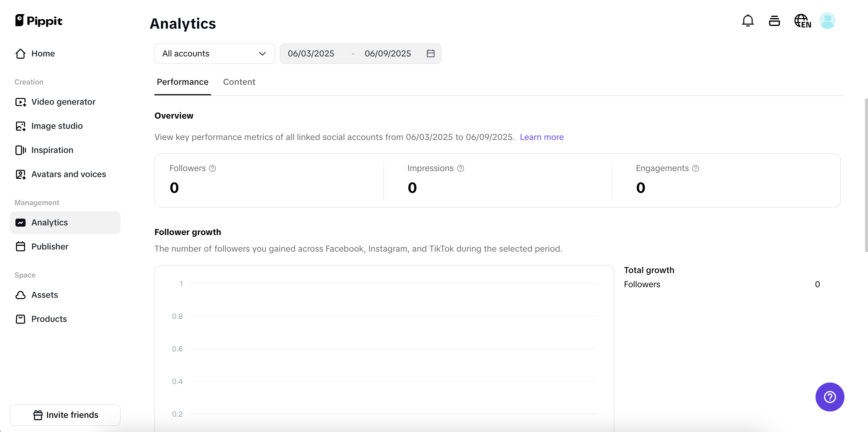This screenshot has height=432, width=868.
Task: Expand the All accounts dropdown
Action: click(x=214, y=54)
